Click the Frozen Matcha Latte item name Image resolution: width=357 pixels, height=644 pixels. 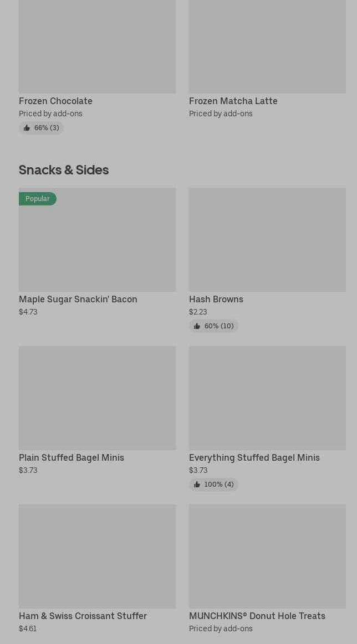click(233, 101)
